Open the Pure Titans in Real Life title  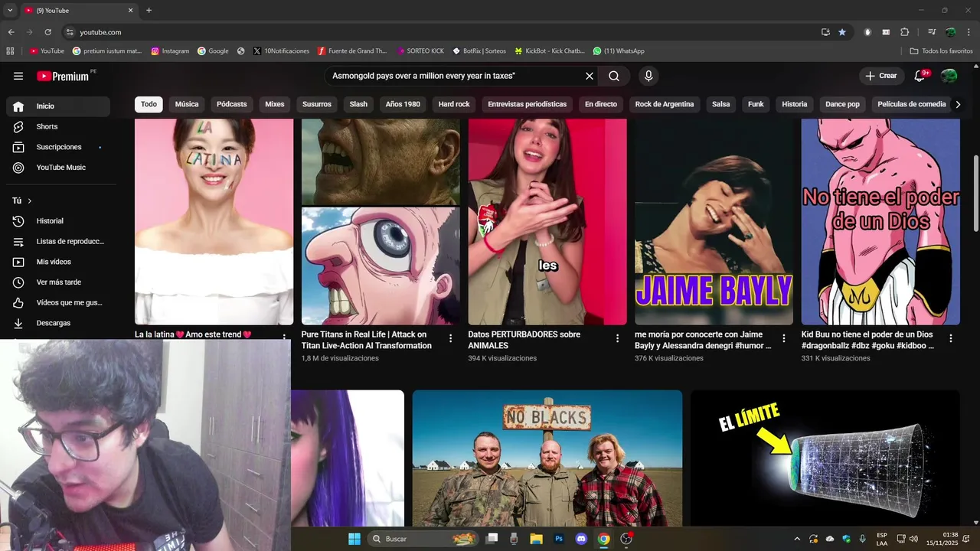[367, 340]
